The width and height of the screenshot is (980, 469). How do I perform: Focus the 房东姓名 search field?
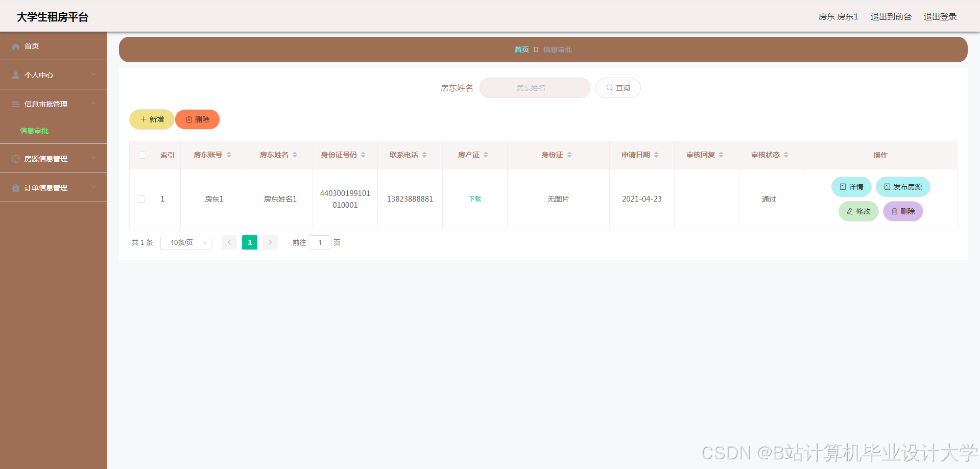tap(535, 88)
